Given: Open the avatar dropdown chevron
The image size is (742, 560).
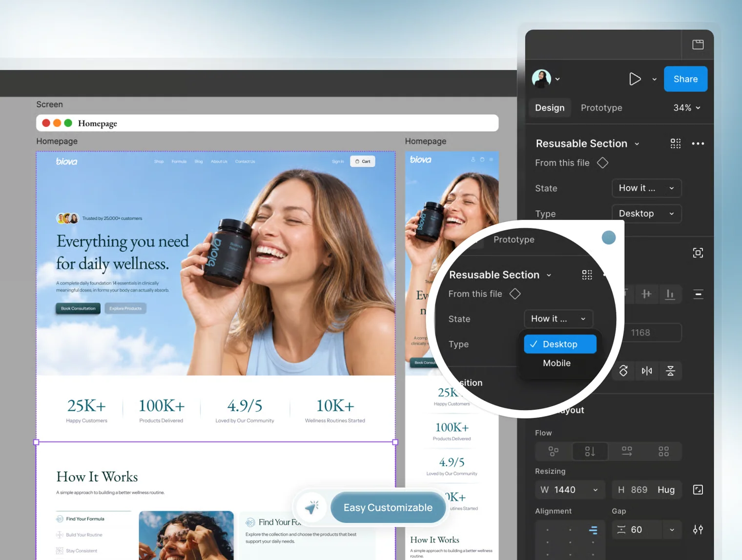Looking at the screenshot, I should [x=557, y=79].
